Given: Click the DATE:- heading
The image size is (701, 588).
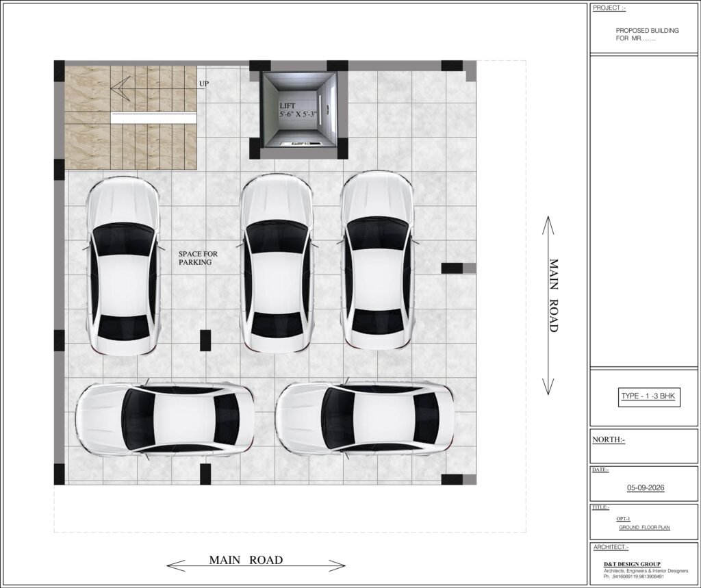Looking at the screenshot, I should 600,470.
